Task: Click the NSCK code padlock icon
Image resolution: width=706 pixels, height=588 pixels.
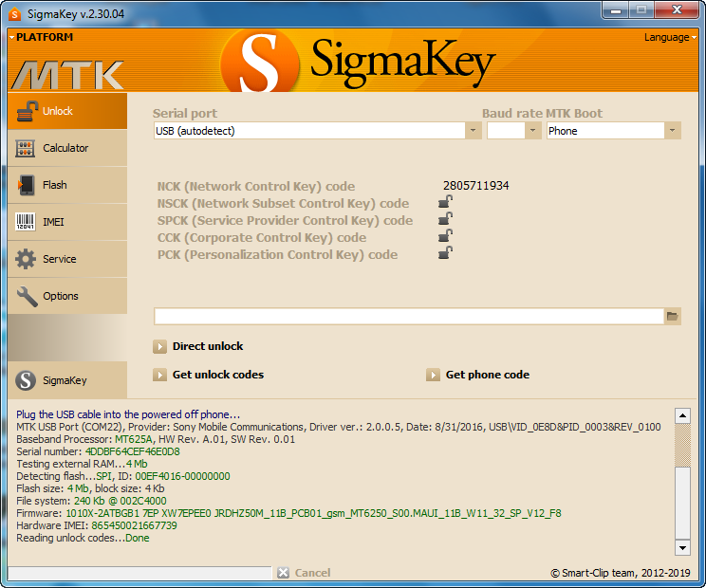Action: [x=445, y=202]
